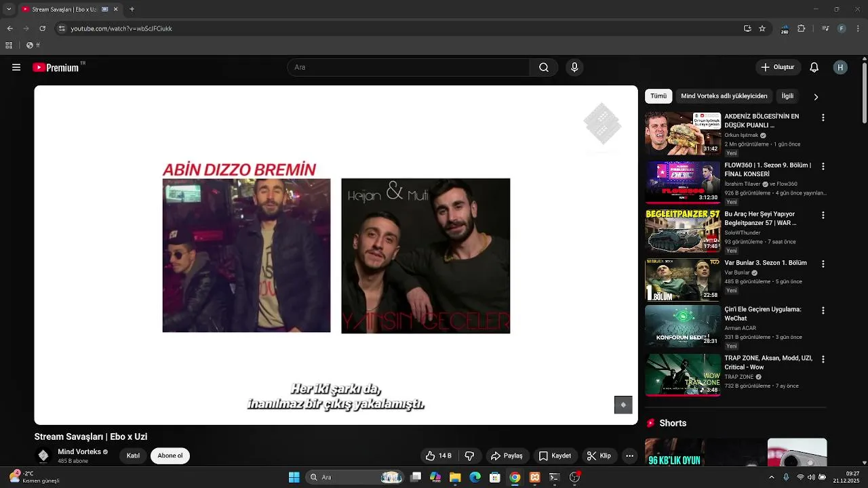Open options for TRAP ZONE Wow video
This screenshot has height=488, width=868.
823,359
